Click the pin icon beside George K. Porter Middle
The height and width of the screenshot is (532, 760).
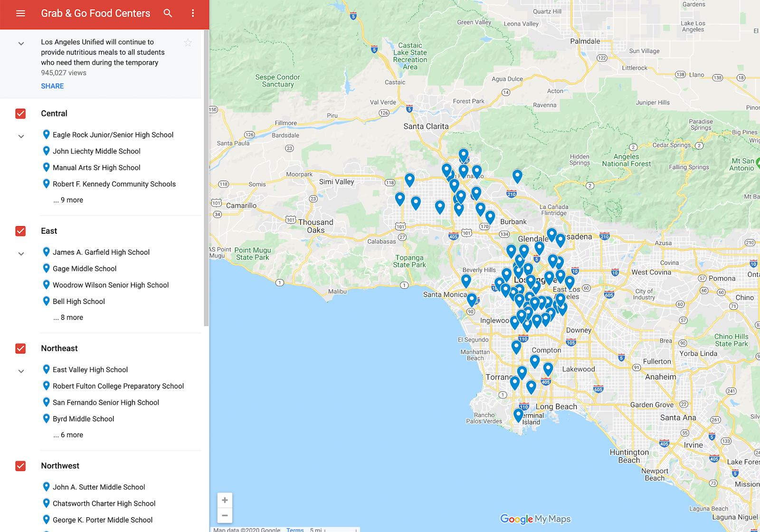point(46,519)
